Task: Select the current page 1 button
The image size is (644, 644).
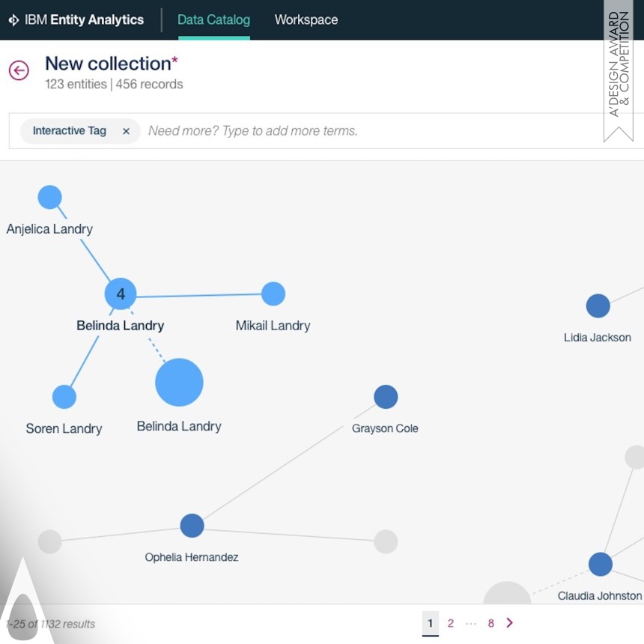Action: pos(430,623)
